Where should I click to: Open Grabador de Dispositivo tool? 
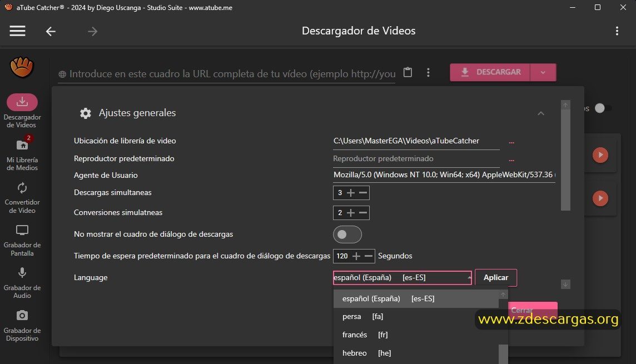click(x=22, y=326)
